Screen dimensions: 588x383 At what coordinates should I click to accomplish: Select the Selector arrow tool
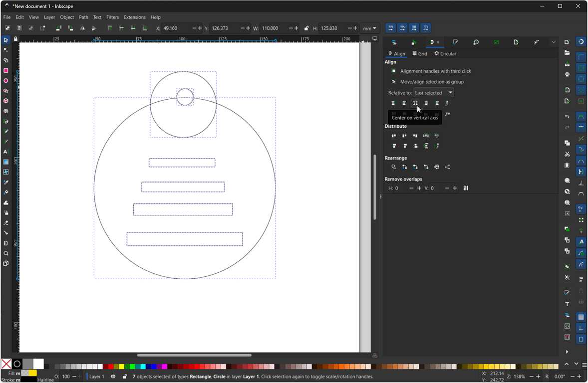[5, 40]
